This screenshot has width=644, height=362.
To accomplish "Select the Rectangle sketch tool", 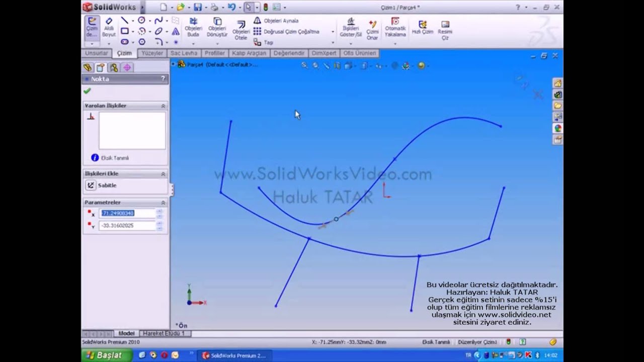I will pos(124,31).
